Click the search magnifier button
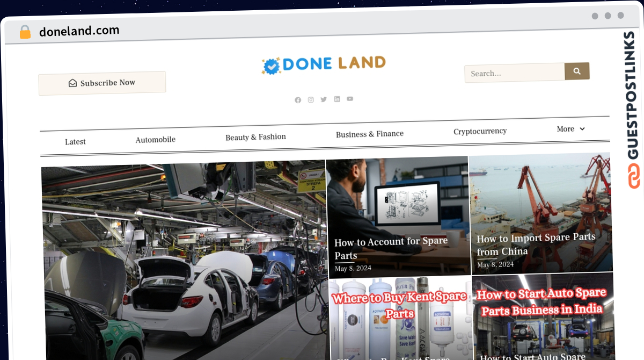Image resolution: width=644 pixels, height=360 pixels. (x=577, y=71)
